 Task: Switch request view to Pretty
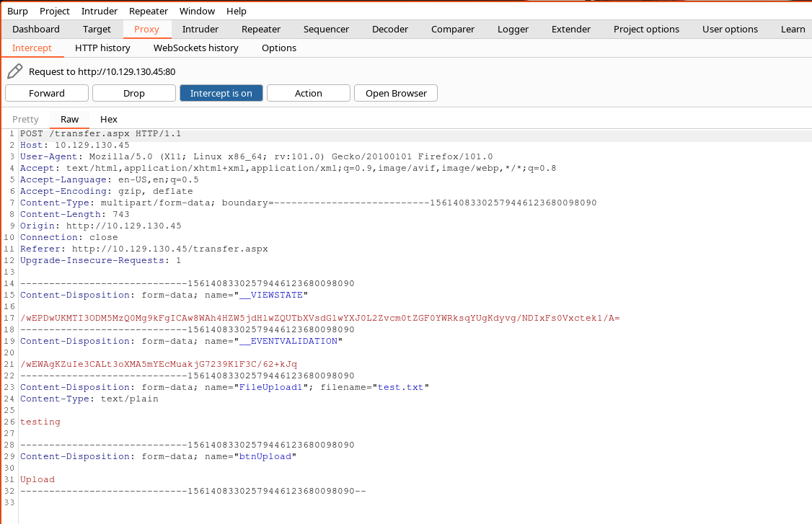tap(26, 119)
